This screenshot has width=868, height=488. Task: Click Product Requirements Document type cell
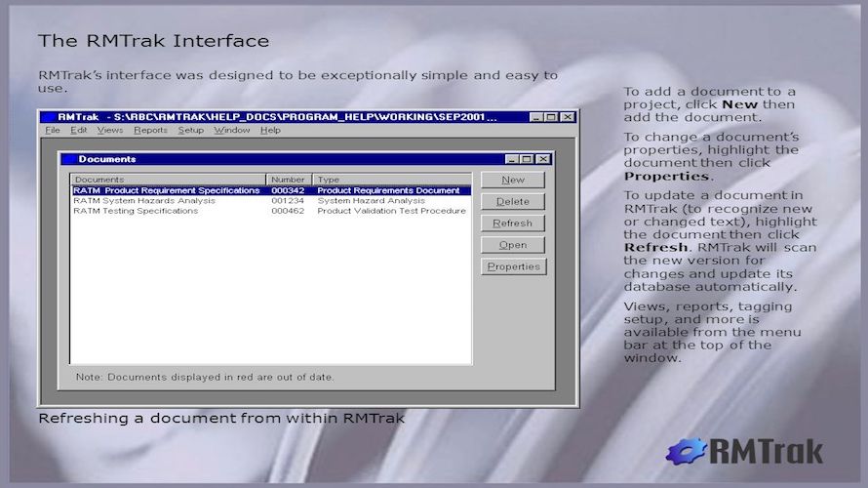point(388,190)
